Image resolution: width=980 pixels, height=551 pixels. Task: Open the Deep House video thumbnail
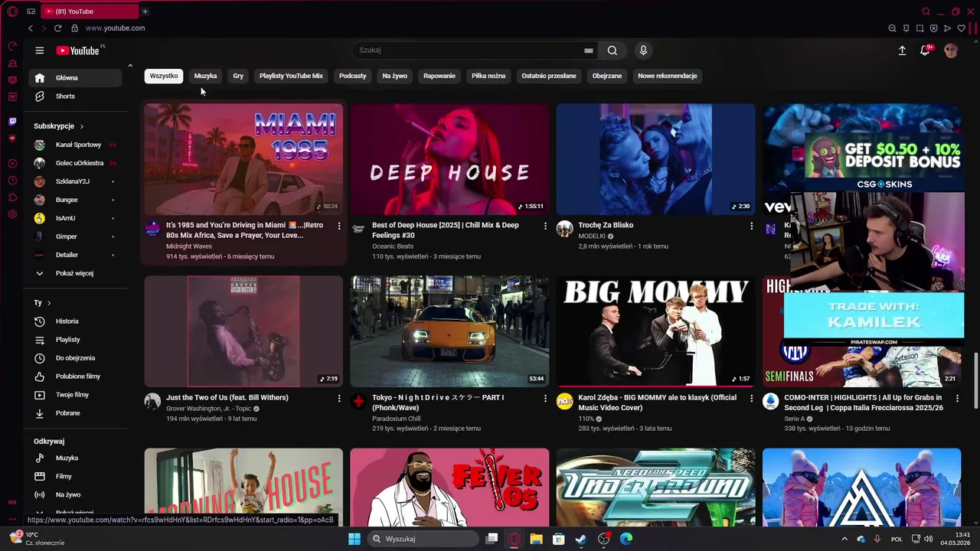[449, 159]
